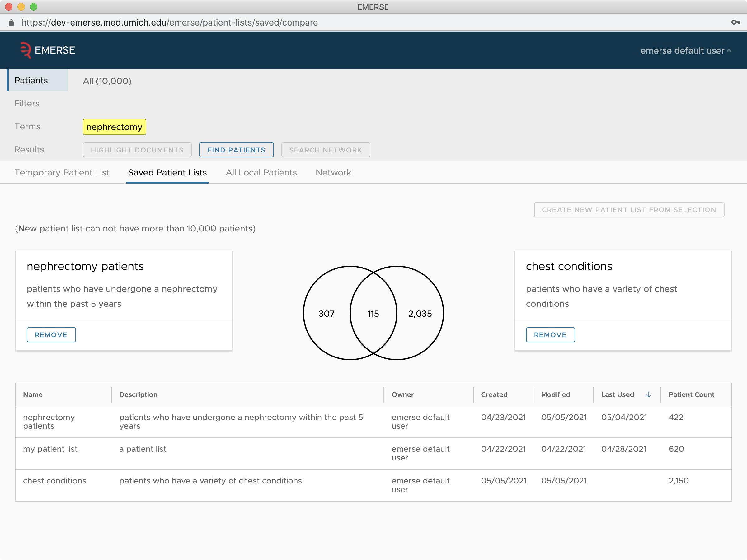747x560 pixels.
Task: Click the SEARCH NETWORK action button
Action: pos(325,149)
